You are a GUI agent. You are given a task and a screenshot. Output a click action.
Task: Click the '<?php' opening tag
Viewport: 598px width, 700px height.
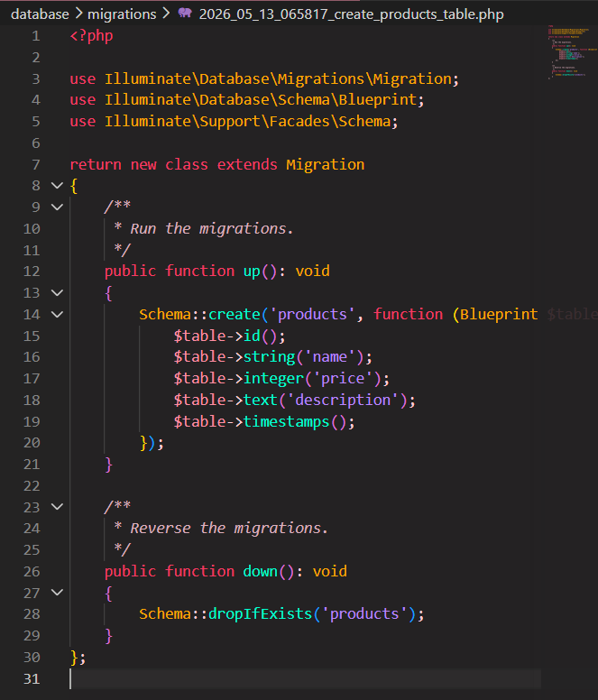(x=91, y=36)
